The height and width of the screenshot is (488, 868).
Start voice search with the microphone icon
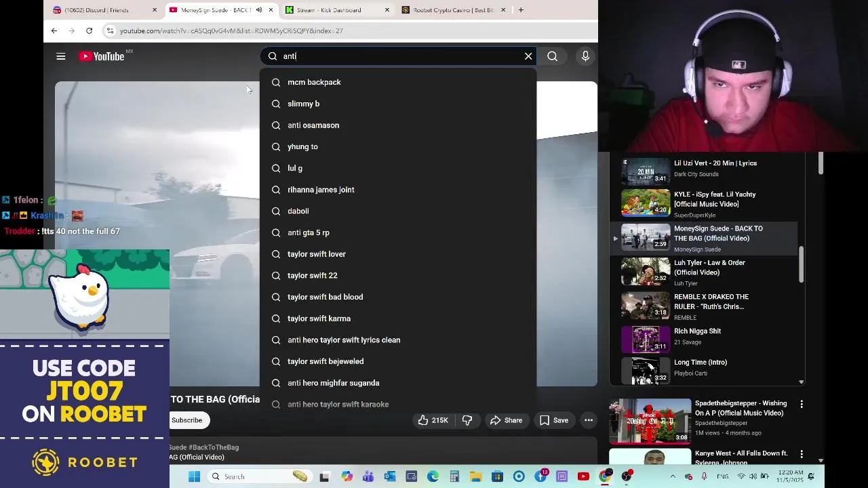585,56
